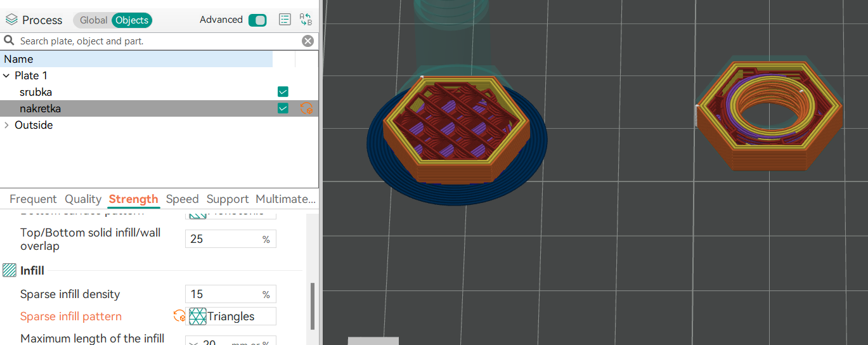Click the settings panel vertical scrollbar
Image resolution: width=868 pixels, height=345 pixels.
tap(311, 306)
